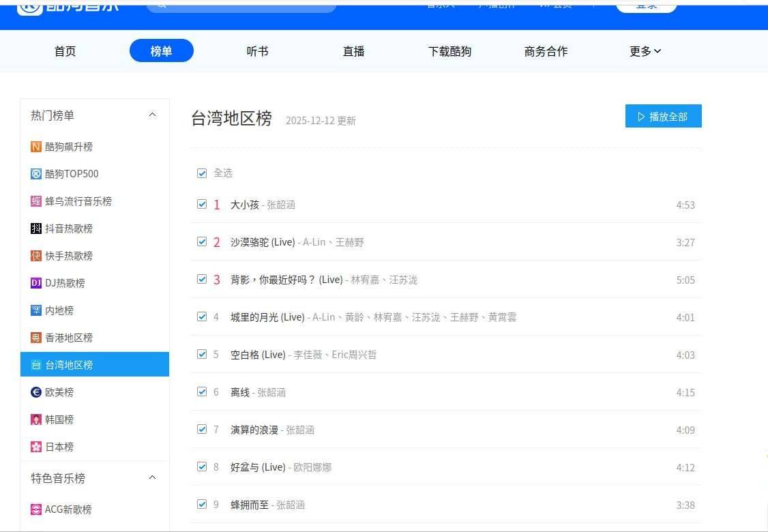
Task: Click the 抖音热歌榜 icon
Action: (x=36, y=228)
